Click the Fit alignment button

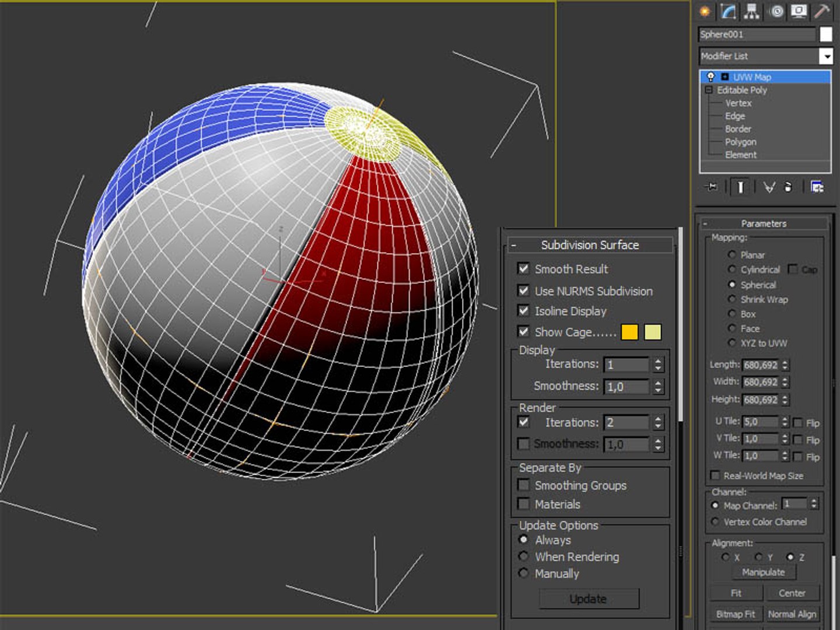(x=736, y=593)
